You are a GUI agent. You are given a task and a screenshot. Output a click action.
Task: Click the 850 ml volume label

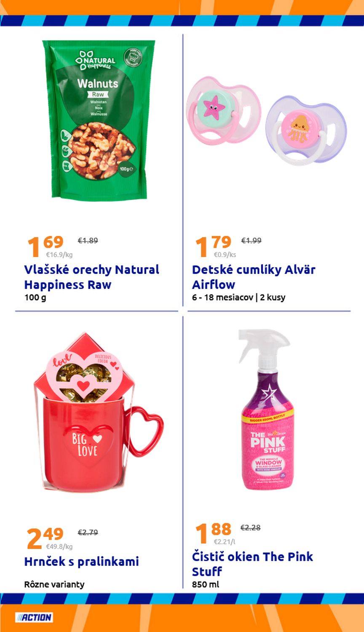(206, 584)
